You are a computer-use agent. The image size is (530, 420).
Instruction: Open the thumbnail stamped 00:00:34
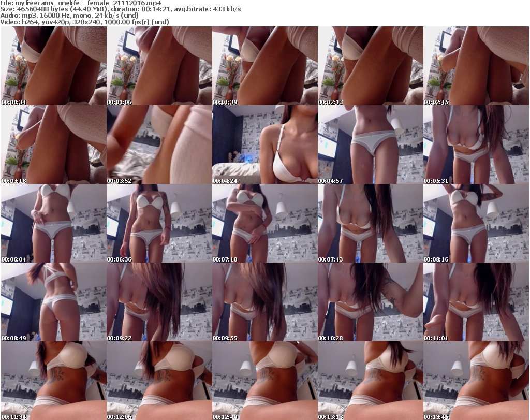coord(54,66)
